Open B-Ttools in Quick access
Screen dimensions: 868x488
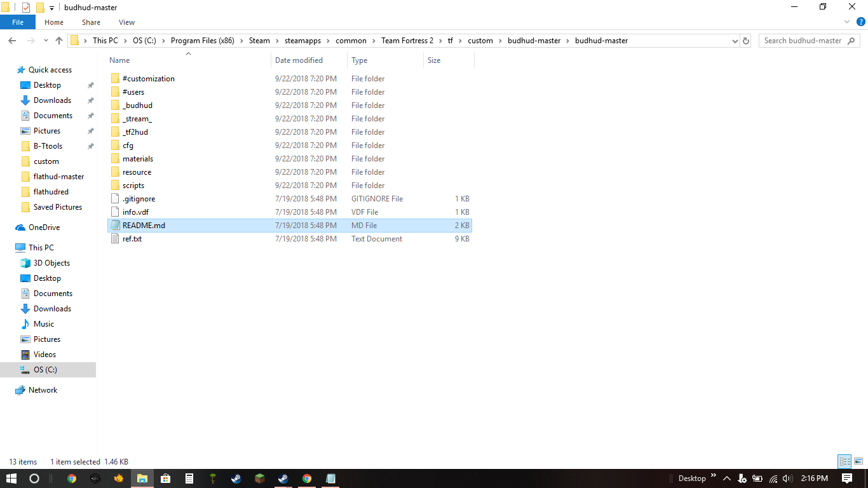click(48, 146)
